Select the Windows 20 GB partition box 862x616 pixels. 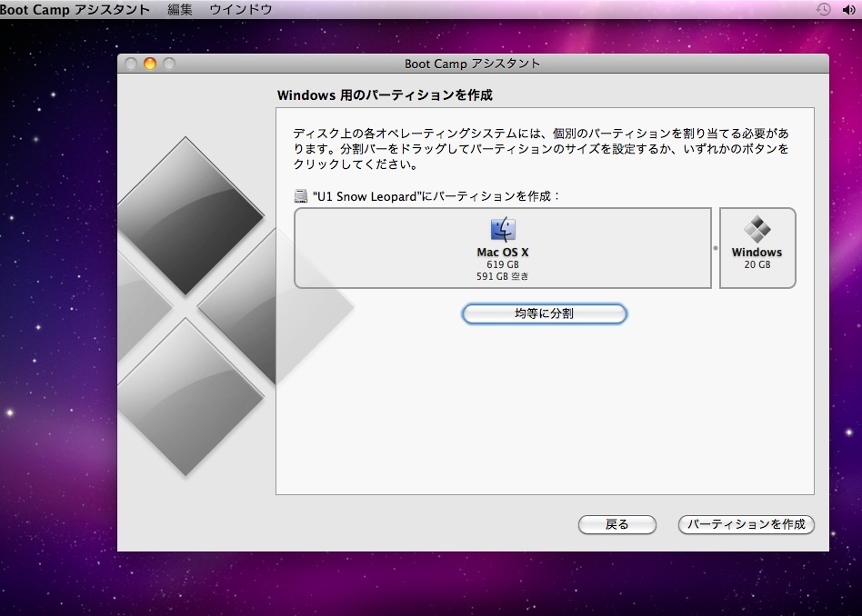[757, 248]
